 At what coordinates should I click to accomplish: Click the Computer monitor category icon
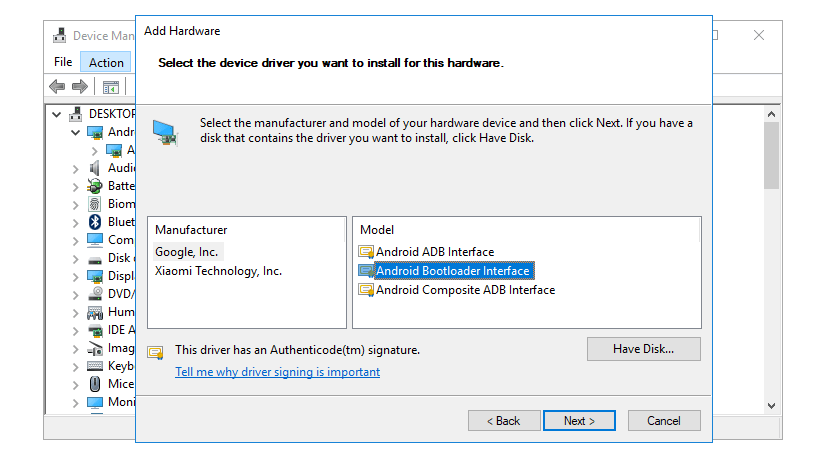coord(95,240)
